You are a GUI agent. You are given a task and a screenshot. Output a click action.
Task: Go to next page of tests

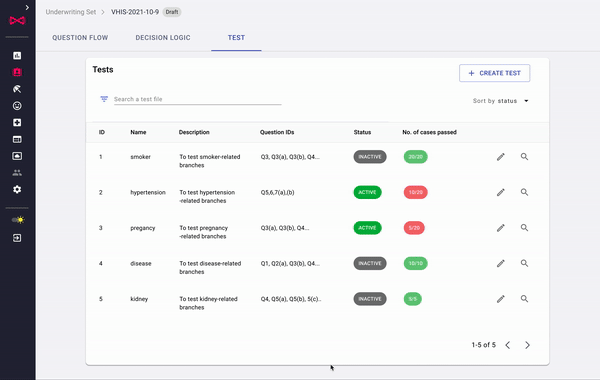pyautogui.click(x=527, y=345)
